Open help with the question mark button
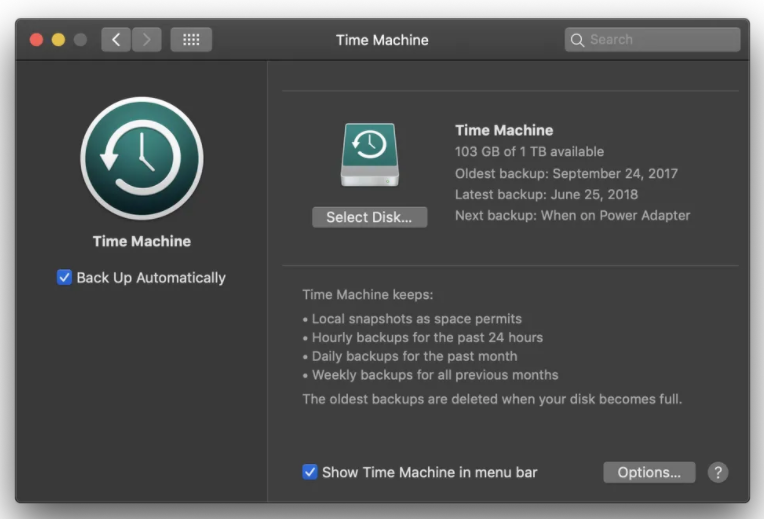This screenshot has width=764, height=519. coord(718,472)
